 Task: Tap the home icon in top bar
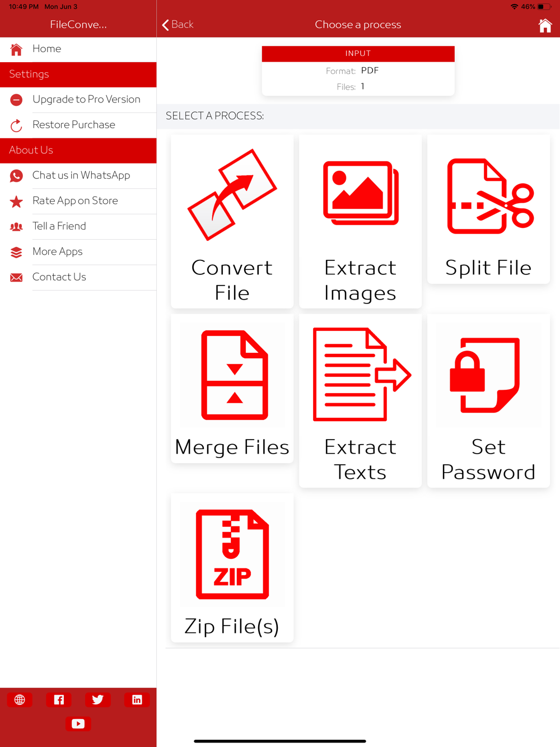click(x=545, y=25)
